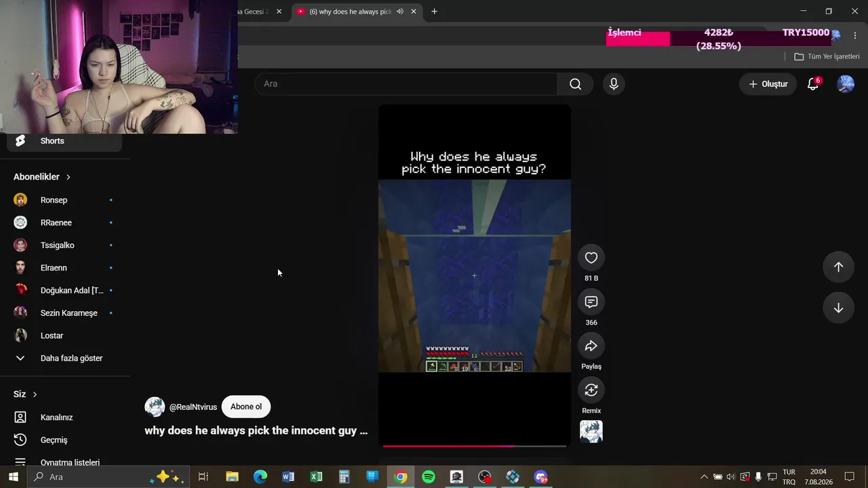The height and width of the screenshot is (488, 868).
Task: Open Calculator from the taskbar
Action: coord(344,477)
